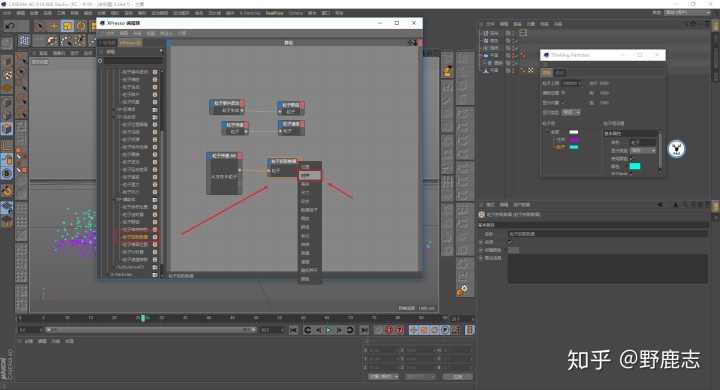The width and height of the screenshot is (720, 390).
Task: Open coordinate mode dropdown below position fields
Action: tap(383, 377)
